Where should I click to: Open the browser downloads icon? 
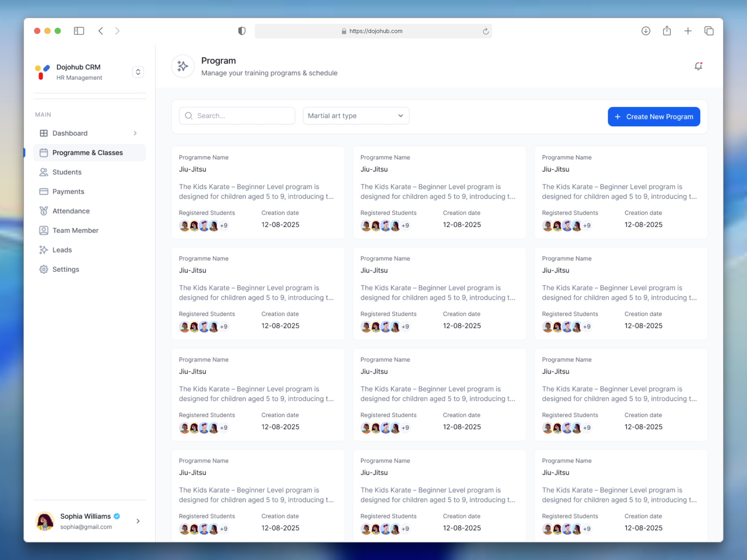click(x=645, y=31)
